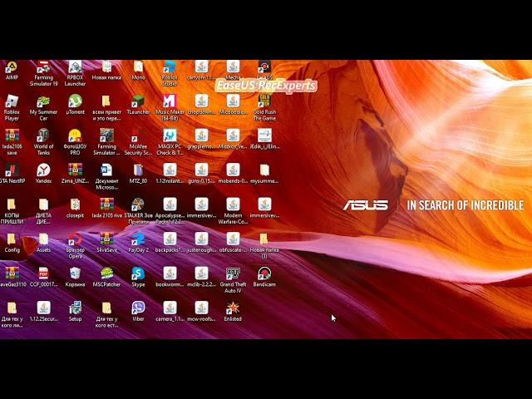
Task: Select the saveGaz3110 archive
Action: coord(12,277)
